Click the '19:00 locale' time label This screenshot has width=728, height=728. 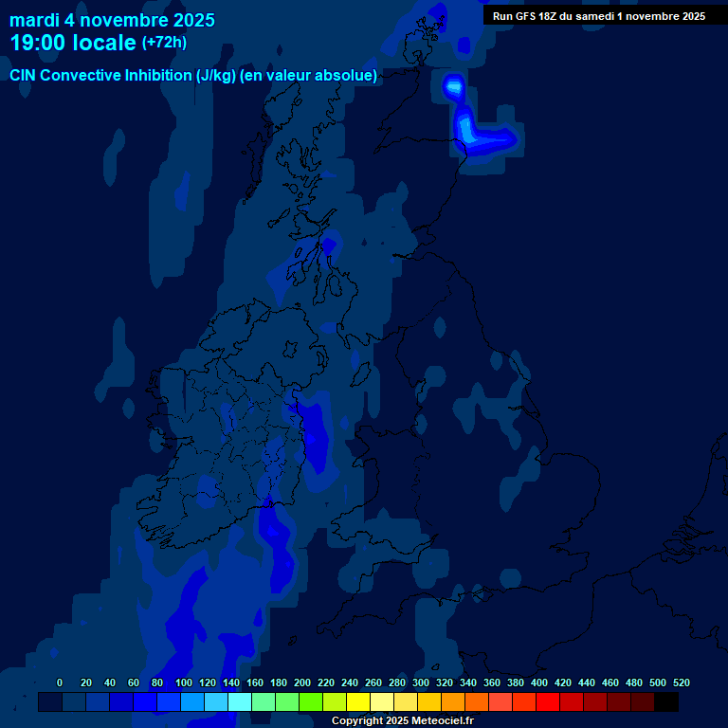coord(73,43)
